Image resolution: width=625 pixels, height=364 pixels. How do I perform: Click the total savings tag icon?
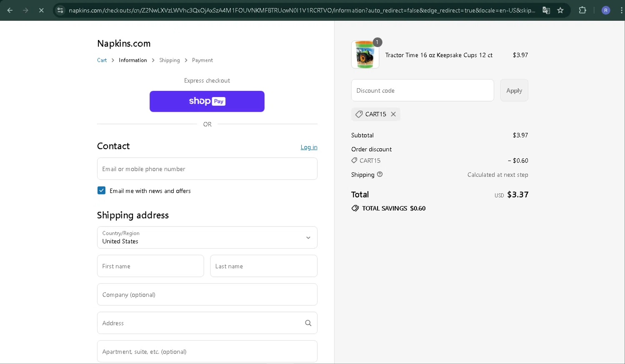pyautogui.click(x=355, y=208)
